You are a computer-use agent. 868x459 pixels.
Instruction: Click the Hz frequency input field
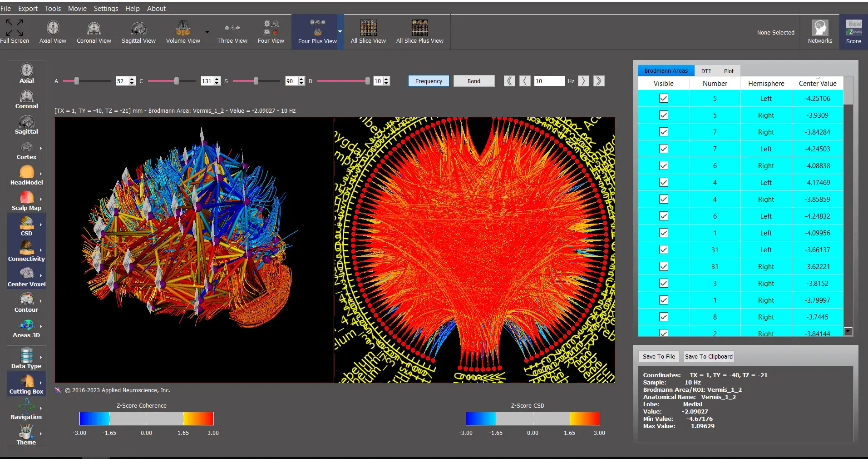pos(549,81)
